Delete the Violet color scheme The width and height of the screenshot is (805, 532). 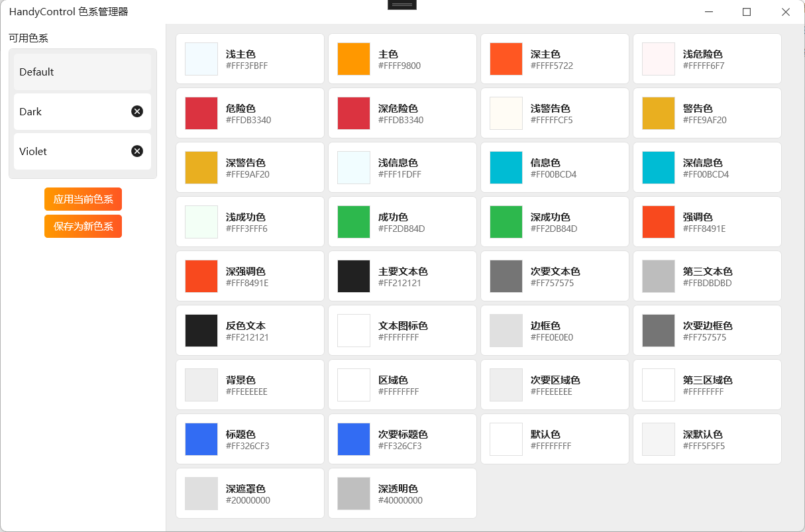(137, 151)
